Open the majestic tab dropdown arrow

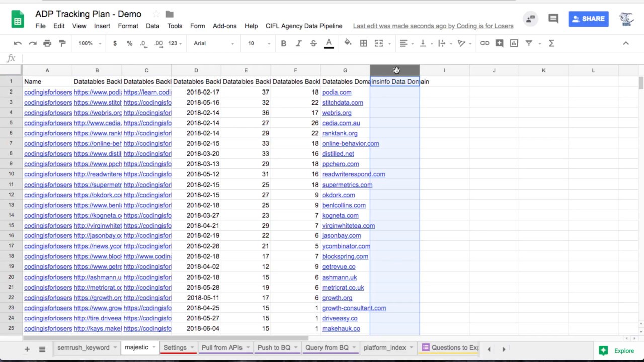(x=153, y=348)
